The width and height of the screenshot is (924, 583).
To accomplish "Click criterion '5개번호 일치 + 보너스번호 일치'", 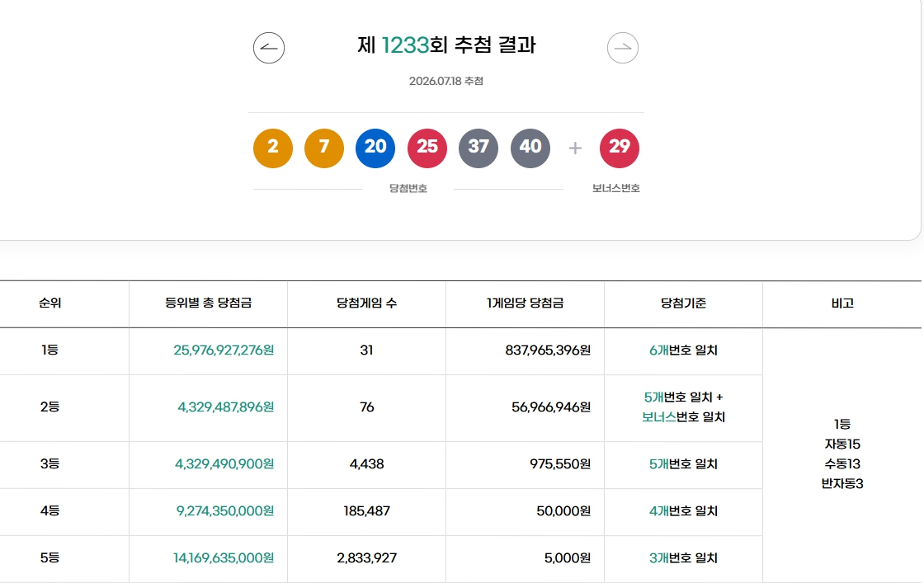I will click(x=684, y=407).
